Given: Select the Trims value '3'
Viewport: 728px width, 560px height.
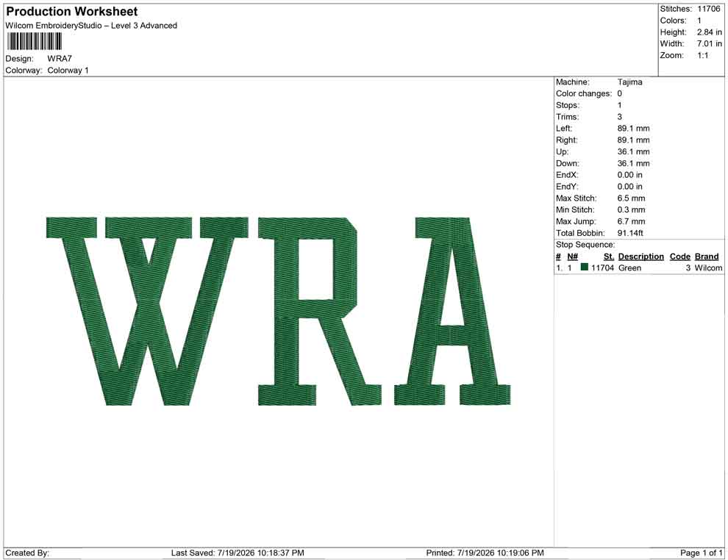Looking at the screenshot, I should coord(620,117).
